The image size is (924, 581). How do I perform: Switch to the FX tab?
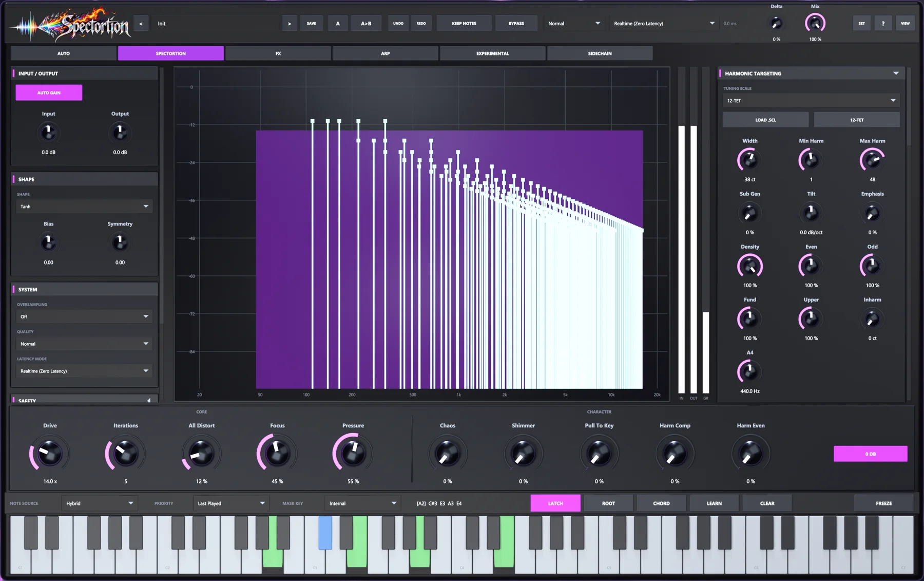(x=278, y=53)
